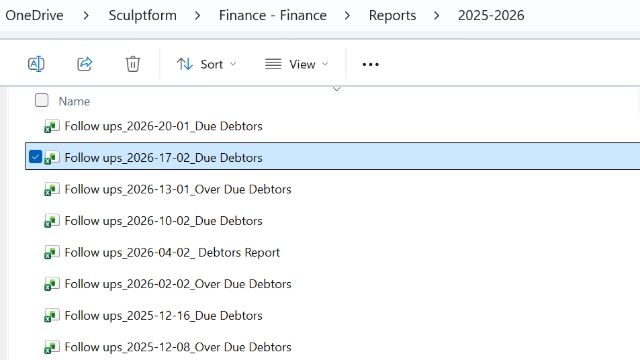Click Excel icon of 2026-20-01 Due Debtors
This screenshot has height=360, width=640.
tap(52, 126)
